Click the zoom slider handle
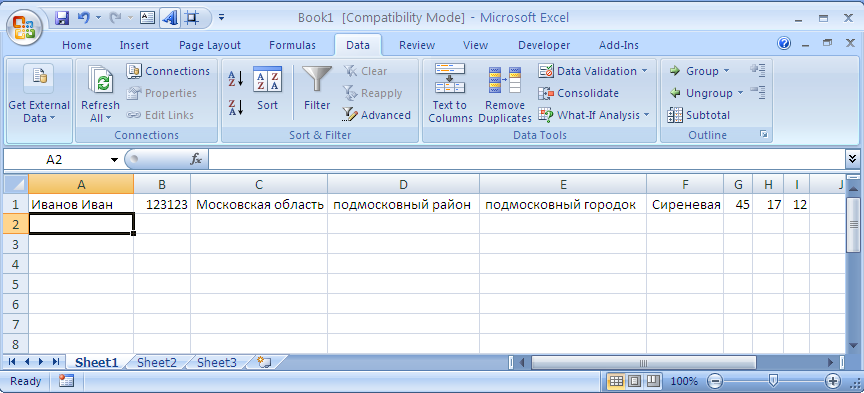The image size is (864, 393). point(774,381)
